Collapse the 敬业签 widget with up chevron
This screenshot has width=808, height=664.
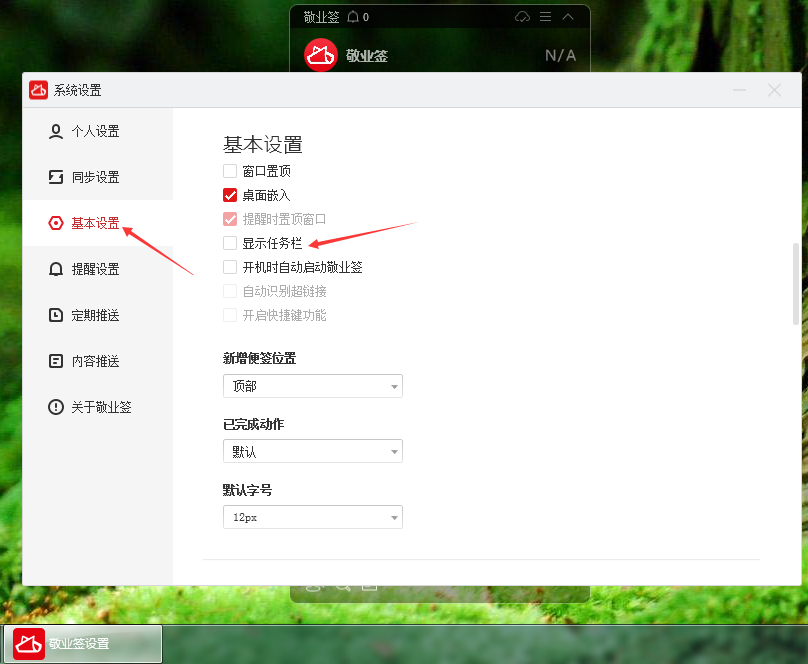click(x=568, y=17)
